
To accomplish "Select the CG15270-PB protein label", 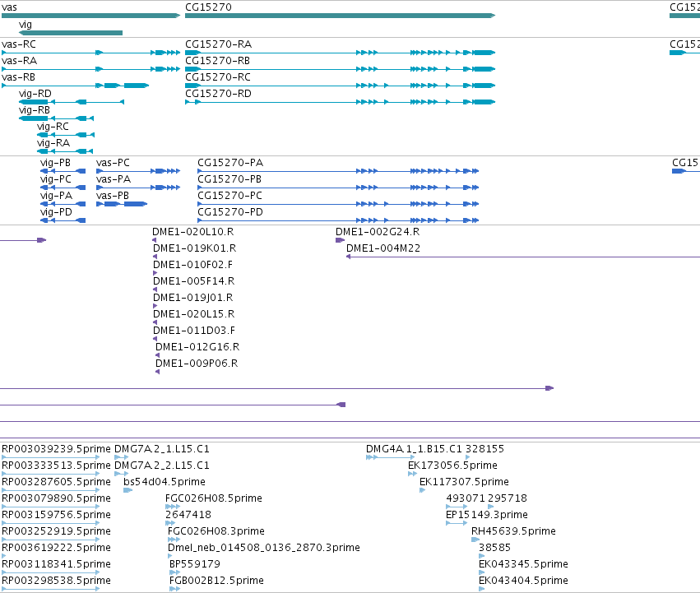I will (x=229, y=179).
